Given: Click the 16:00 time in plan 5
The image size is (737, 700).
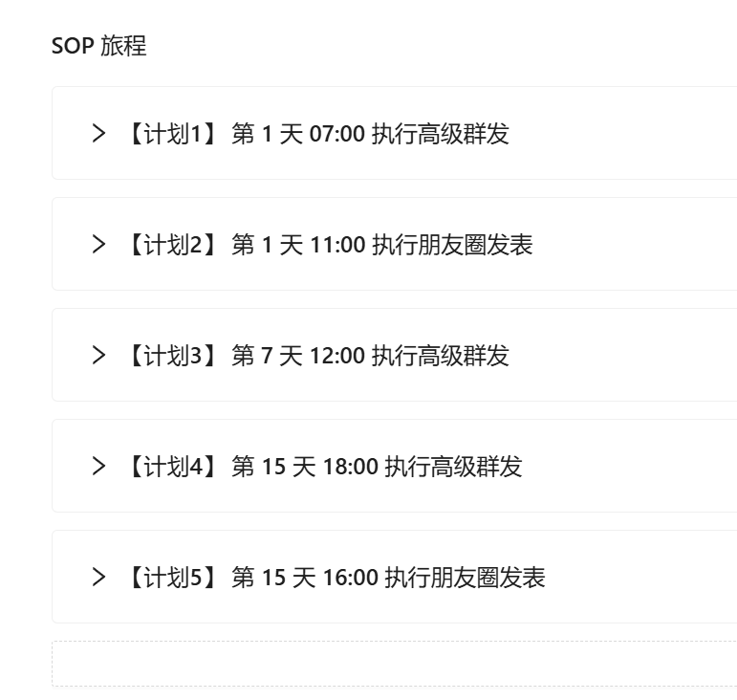Looking at the screenshot, I should point(350,578).
